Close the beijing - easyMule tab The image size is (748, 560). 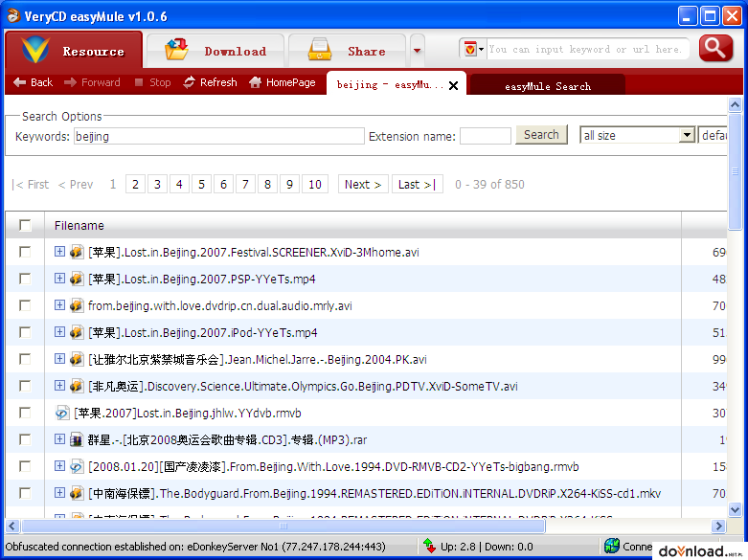pos(453,85)
